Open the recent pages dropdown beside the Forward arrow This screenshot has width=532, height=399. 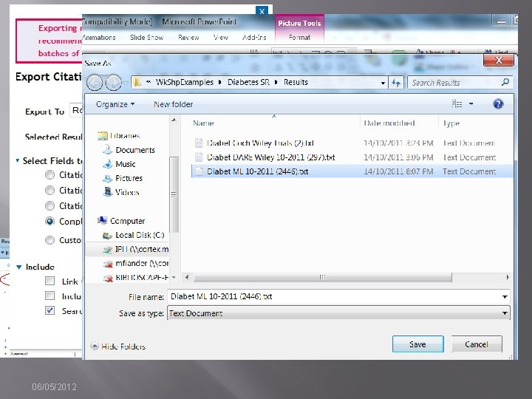pyautogui.click(x=126, y=83)
